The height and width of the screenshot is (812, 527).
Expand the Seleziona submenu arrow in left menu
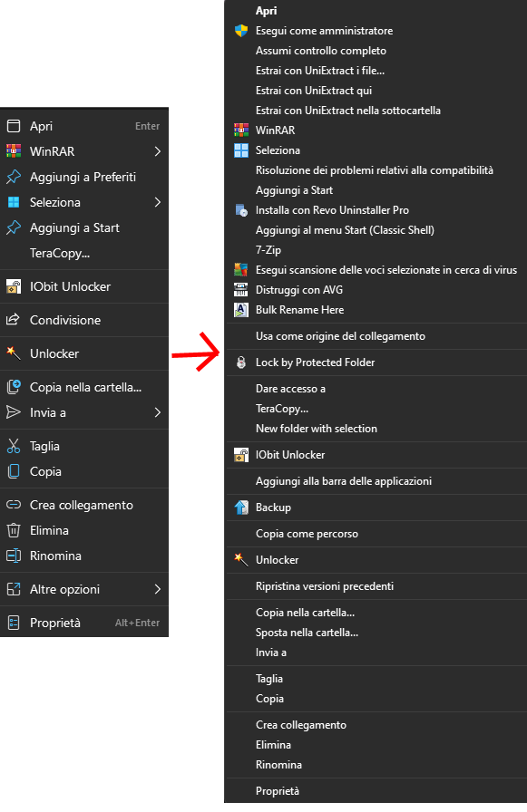point(158,202)
